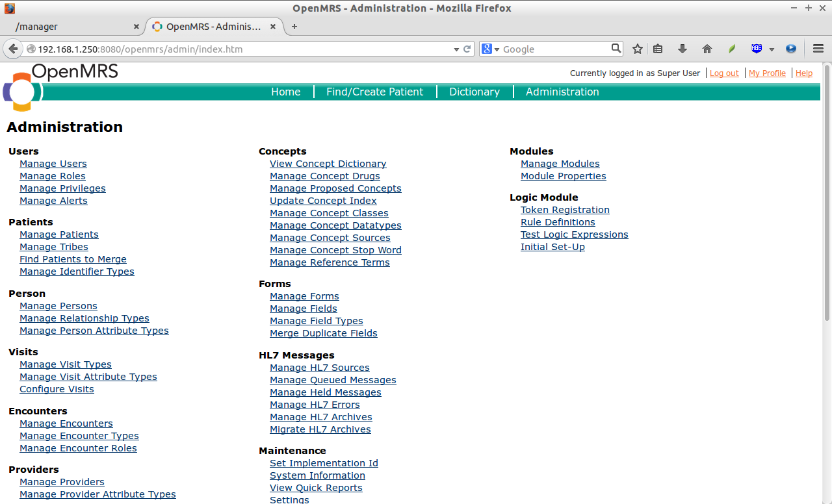Click the ABP adblock icon
832x504 pixels.
pyautogui.click(x=757, y=49)
